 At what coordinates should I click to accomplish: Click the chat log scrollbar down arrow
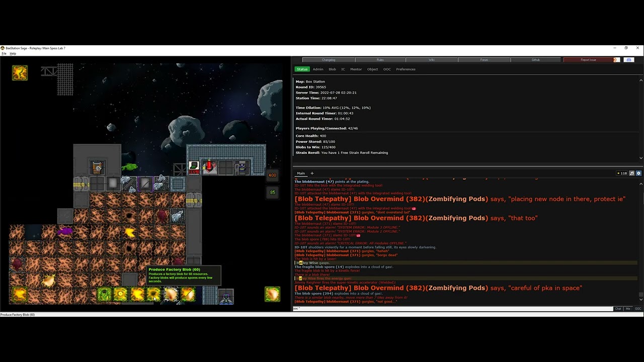[640, 300]
